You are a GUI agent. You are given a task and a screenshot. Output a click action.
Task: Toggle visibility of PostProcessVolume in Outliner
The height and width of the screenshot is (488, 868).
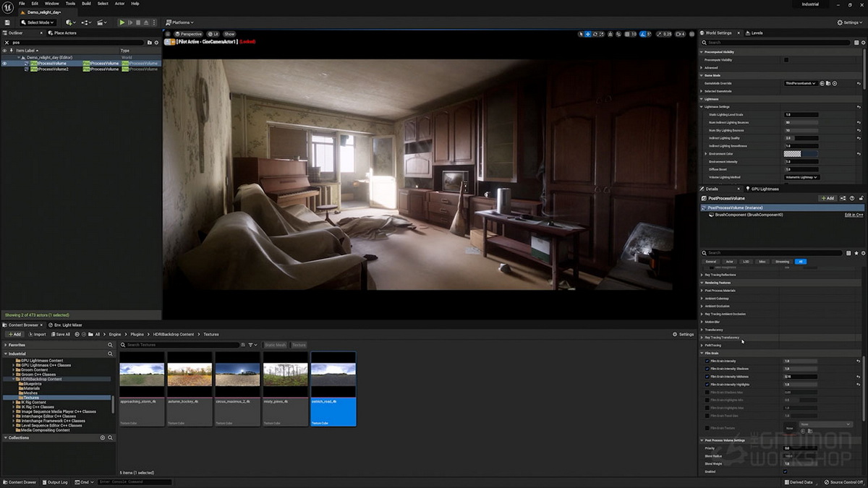pos(4,64)
